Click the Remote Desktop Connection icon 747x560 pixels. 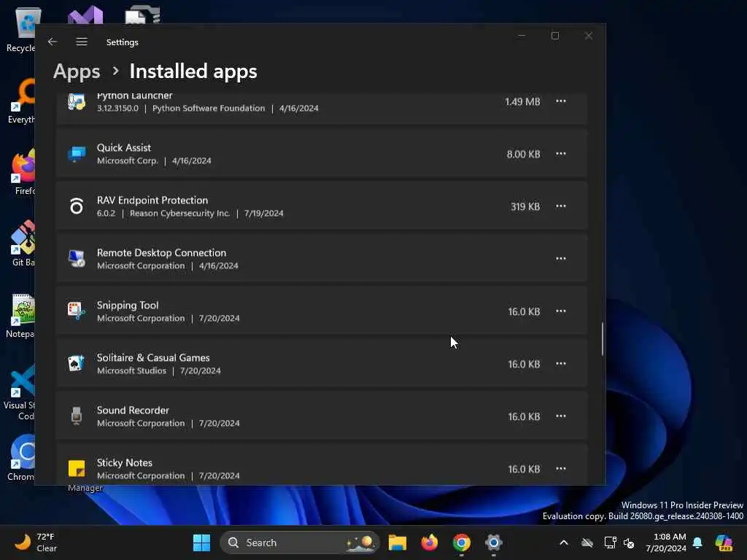coord(76,259)
